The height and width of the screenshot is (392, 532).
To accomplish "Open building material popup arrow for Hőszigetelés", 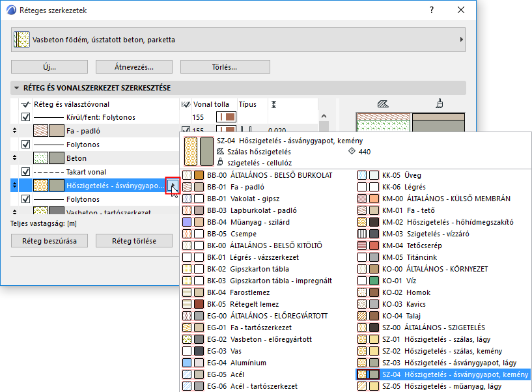I will pos(173,186).
